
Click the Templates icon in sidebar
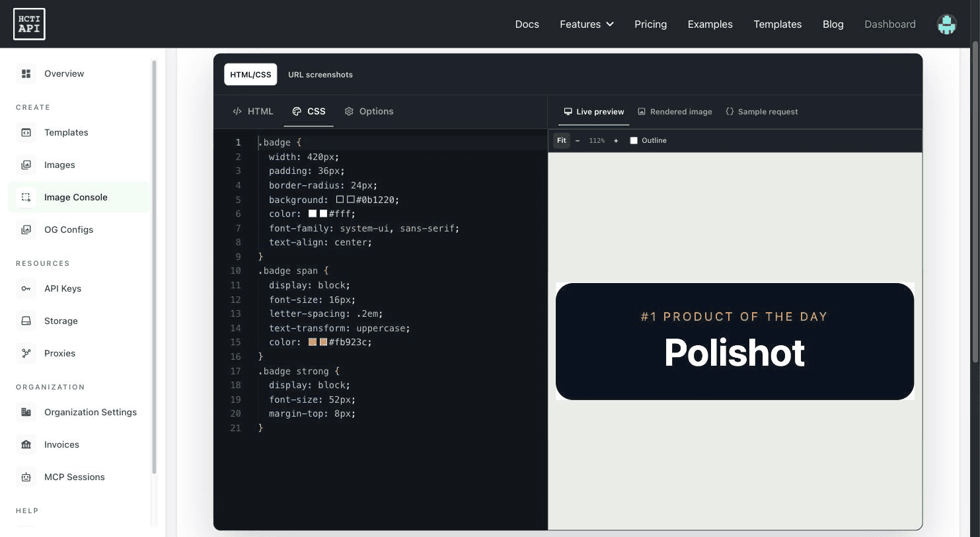(x=26, y=132)
